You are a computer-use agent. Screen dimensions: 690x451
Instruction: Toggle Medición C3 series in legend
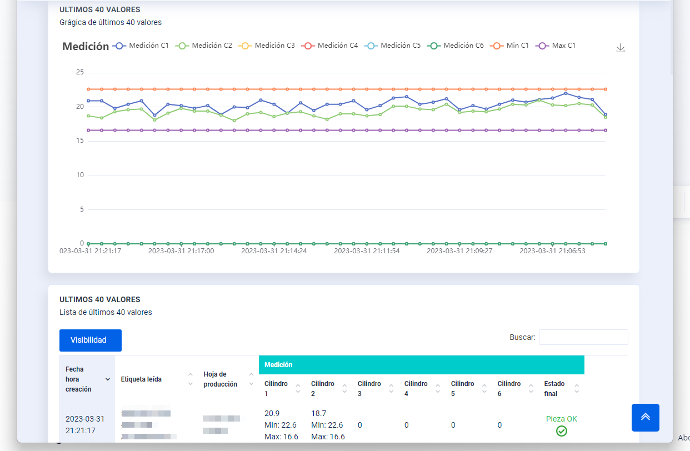267,45
